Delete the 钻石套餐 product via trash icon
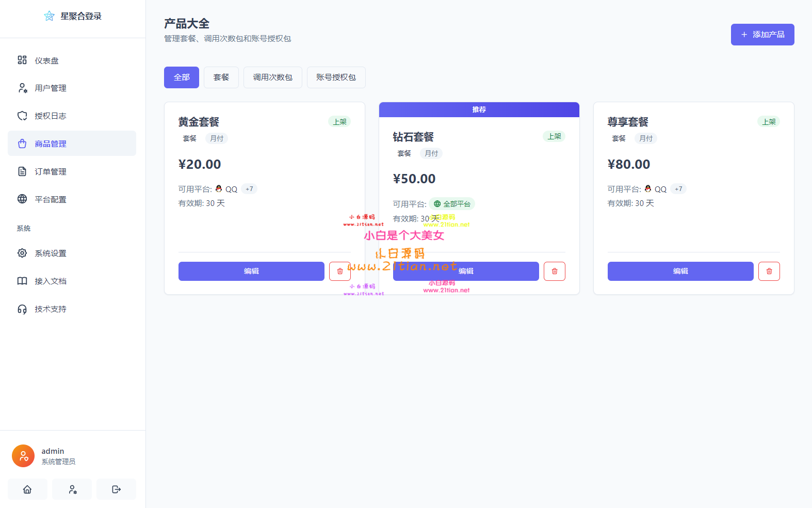 click(x=555, y=271)
